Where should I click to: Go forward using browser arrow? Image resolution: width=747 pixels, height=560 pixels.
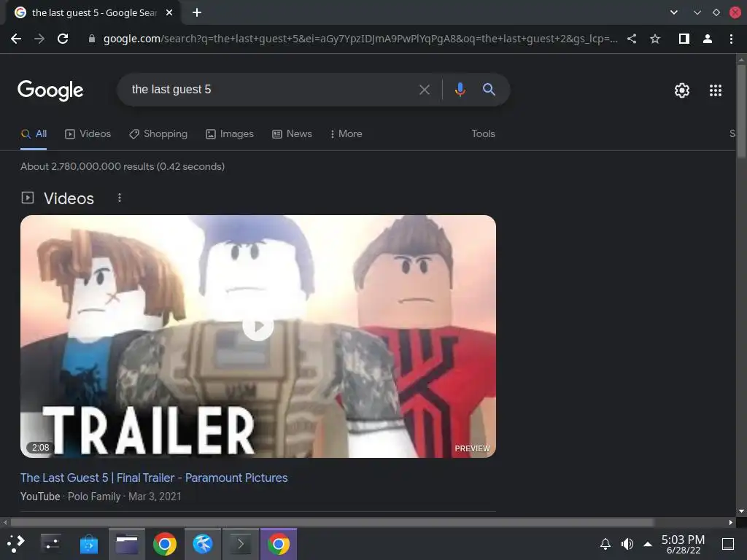pos(39,39)
